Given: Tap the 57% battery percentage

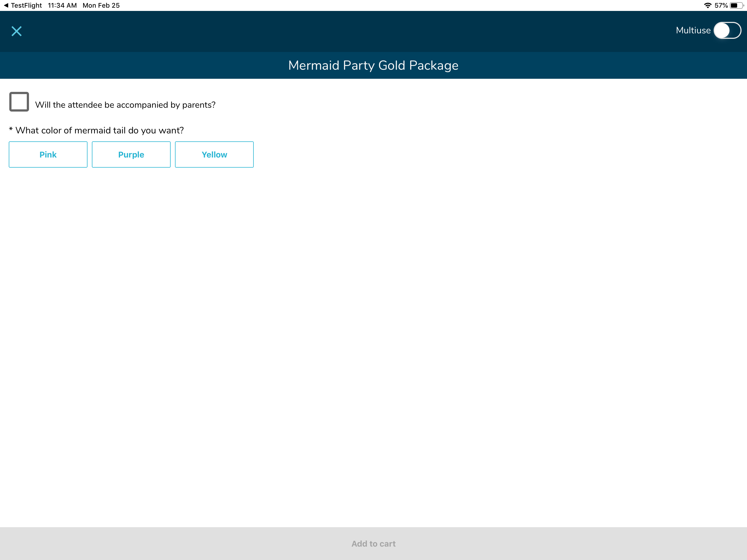Looking at the screenshot, I should click(721, 5).
